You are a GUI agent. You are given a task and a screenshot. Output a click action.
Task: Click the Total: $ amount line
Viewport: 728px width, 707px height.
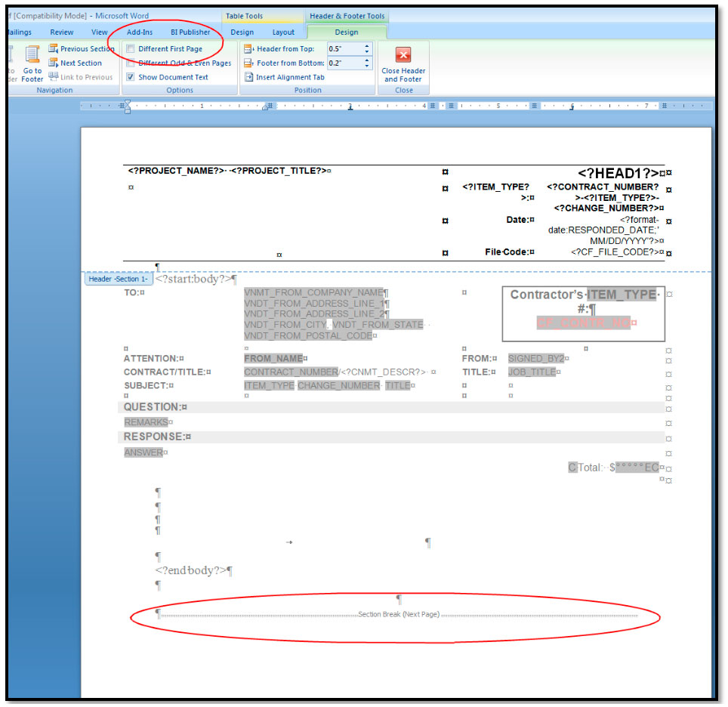coord(613,468)
